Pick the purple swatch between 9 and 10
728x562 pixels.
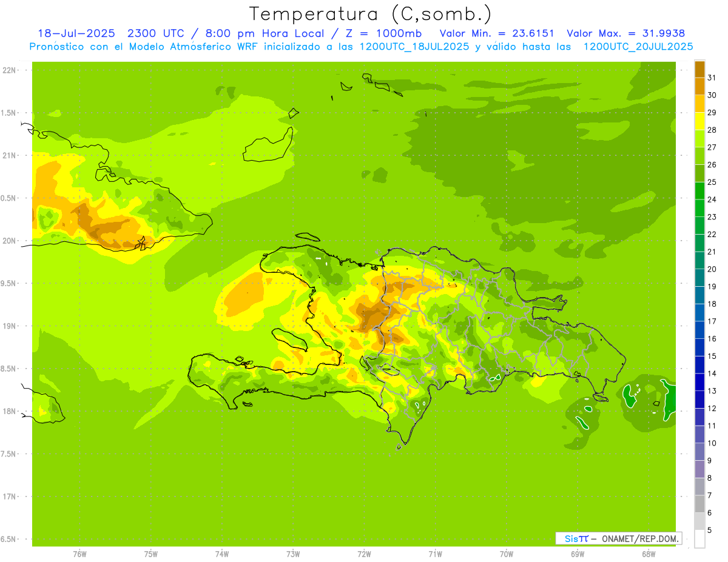click(699, 452)
